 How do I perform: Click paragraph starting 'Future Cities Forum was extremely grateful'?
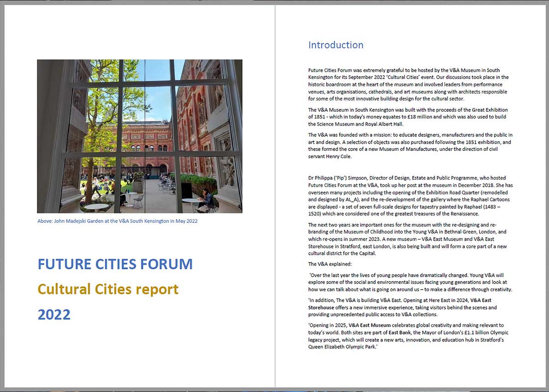pos(408,85)
